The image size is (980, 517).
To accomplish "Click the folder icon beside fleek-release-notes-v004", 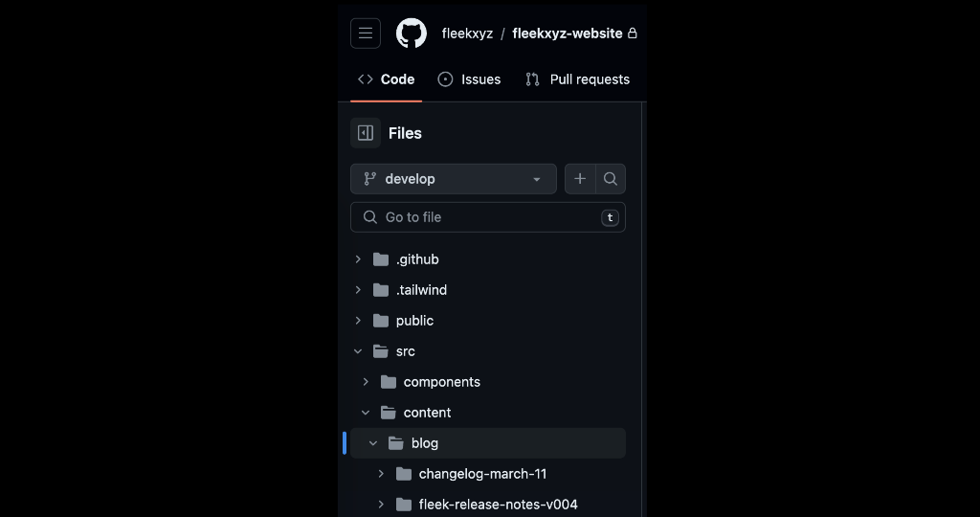I will [404, 504].
